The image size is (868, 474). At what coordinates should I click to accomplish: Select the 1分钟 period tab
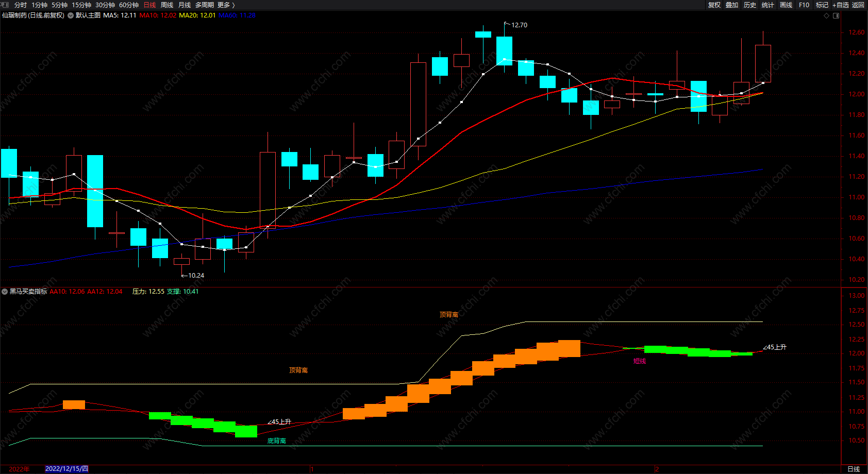[39, 5]
